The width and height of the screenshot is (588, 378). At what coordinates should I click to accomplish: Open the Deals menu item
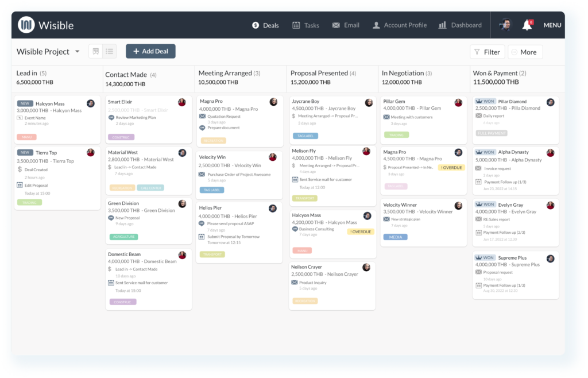click(265, 25)
